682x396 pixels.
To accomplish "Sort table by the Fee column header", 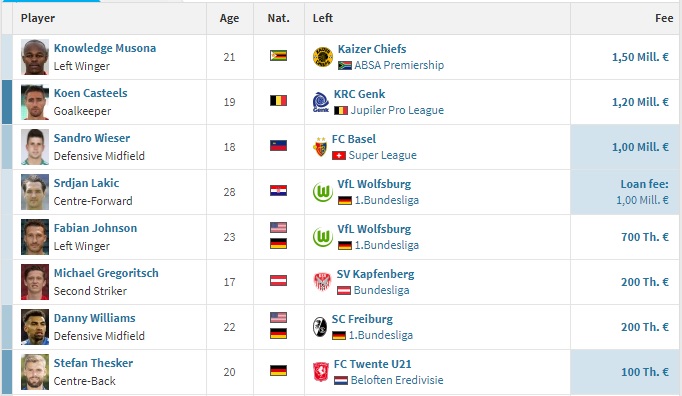I will (x=664, y=18).
